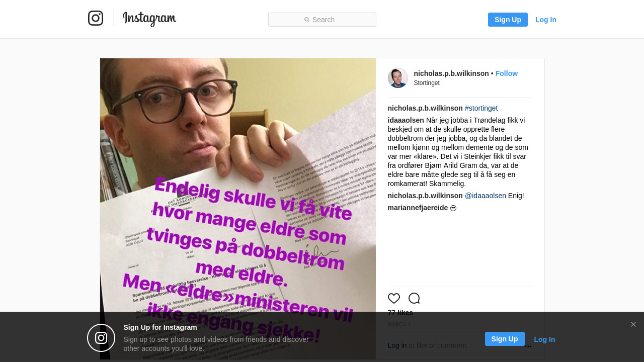Like the post with the heart icon
Screen dimensions: 644x362
coord(394,298)
